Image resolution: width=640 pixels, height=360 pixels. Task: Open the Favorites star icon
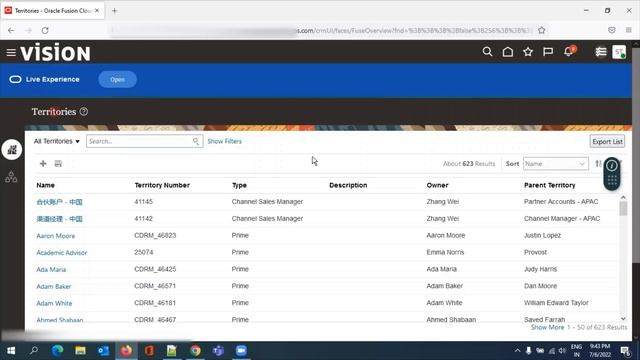coord(528,52)
